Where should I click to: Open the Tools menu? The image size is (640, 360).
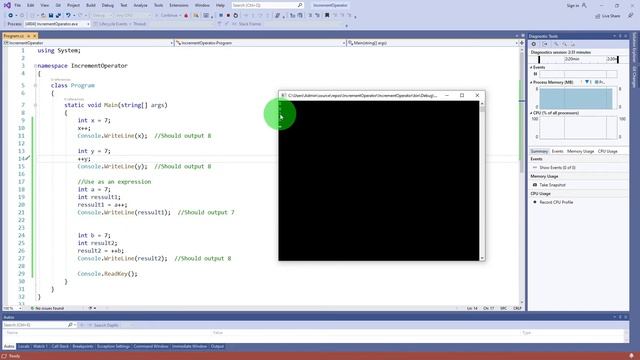158,5
